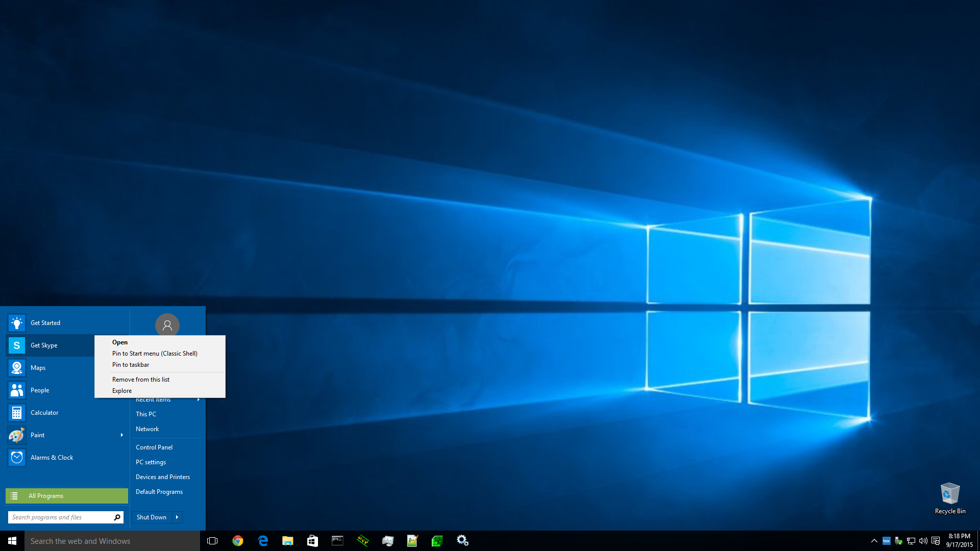Viewport: 980px width, 551px height.
Task: Click the All Programs button
Action: coord(67,496)
